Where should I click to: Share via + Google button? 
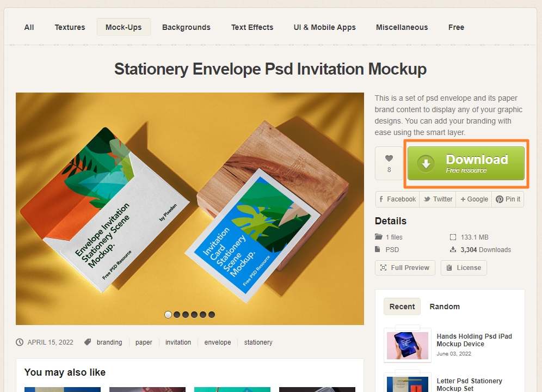point(474,199)
